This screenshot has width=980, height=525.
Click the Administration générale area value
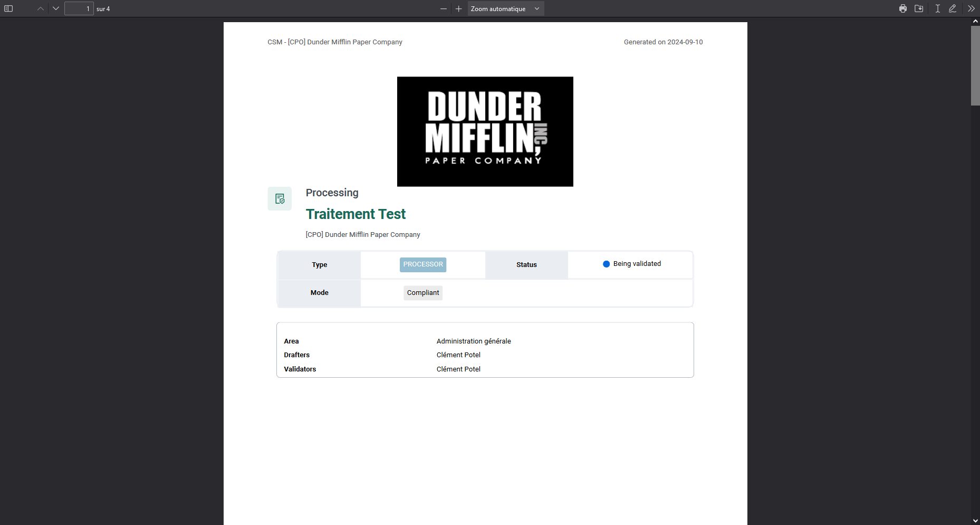tap(474, 341)
